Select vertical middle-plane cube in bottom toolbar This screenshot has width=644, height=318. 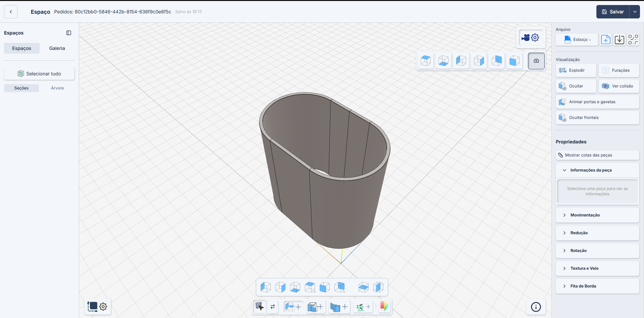tap(378, 287)
